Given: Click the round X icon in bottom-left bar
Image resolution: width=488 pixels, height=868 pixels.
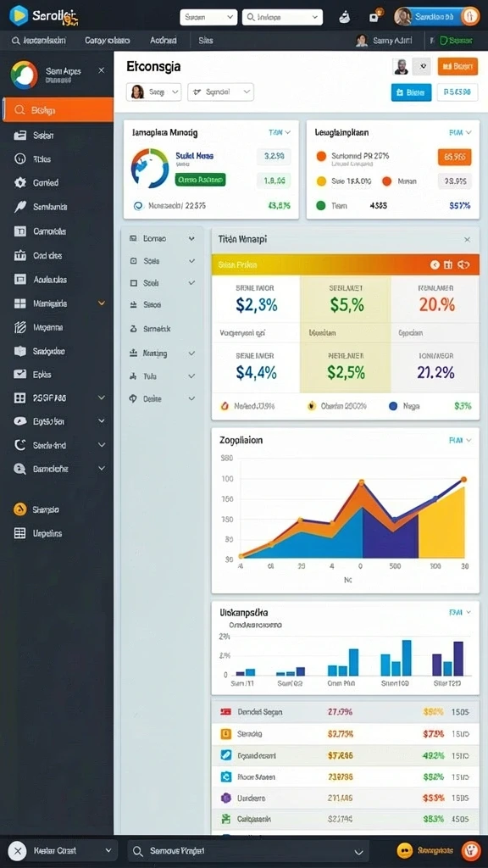Looking at the screenshot, I should [18, 851].
